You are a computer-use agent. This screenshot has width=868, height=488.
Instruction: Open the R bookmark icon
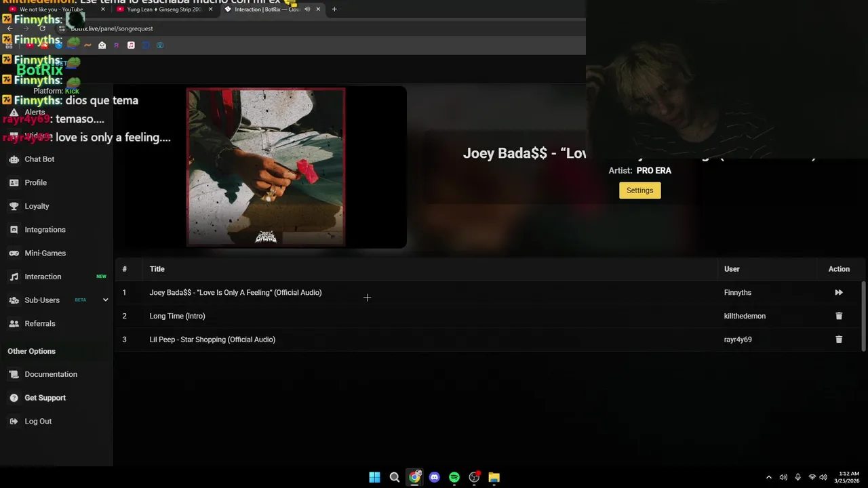click(117, 45)
